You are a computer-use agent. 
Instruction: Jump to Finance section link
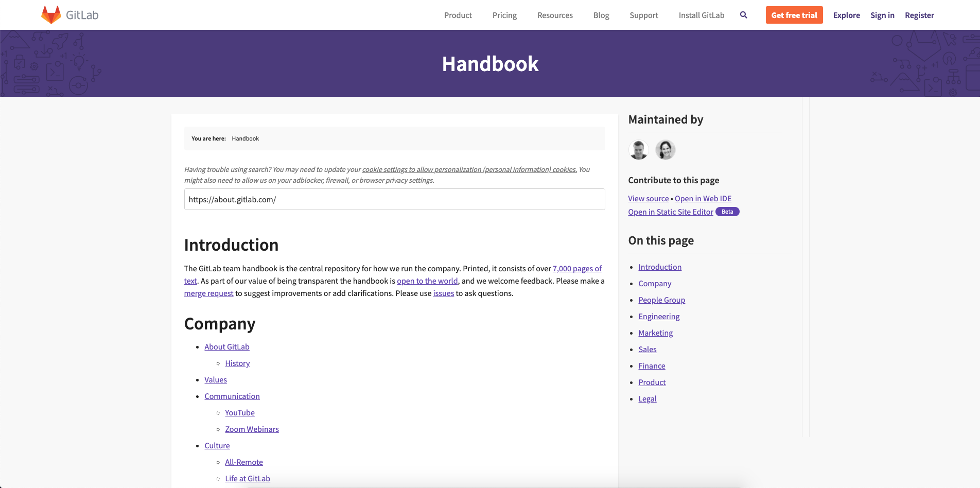pyautogui.click(x=652, y=366)
